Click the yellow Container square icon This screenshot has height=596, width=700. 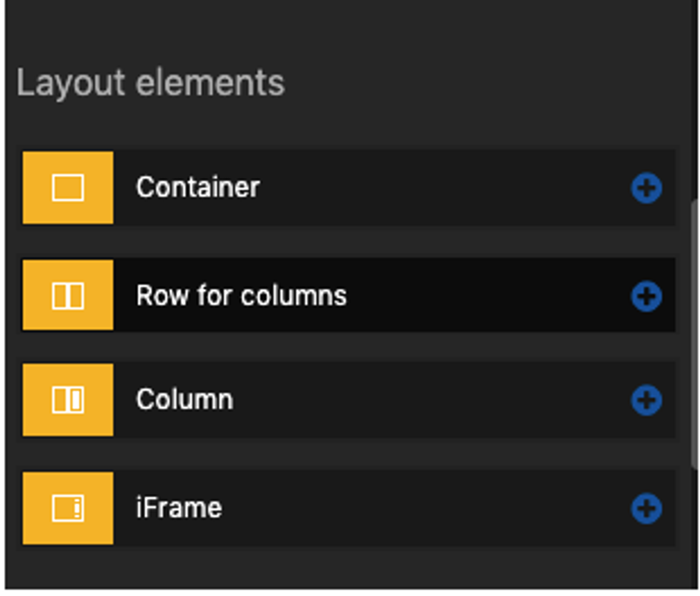point(68,188)
